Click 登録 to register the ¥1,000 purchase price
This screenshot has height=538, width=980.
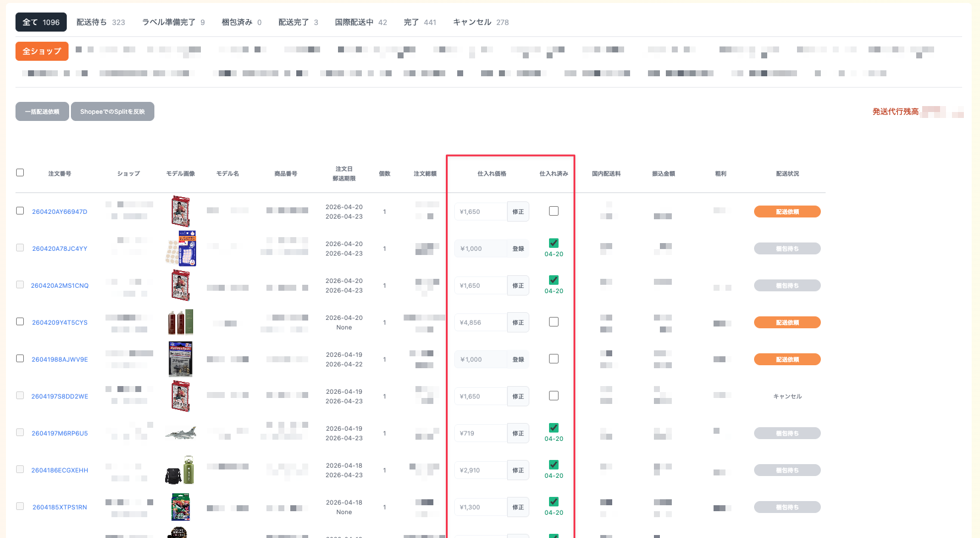pos(517,248)
